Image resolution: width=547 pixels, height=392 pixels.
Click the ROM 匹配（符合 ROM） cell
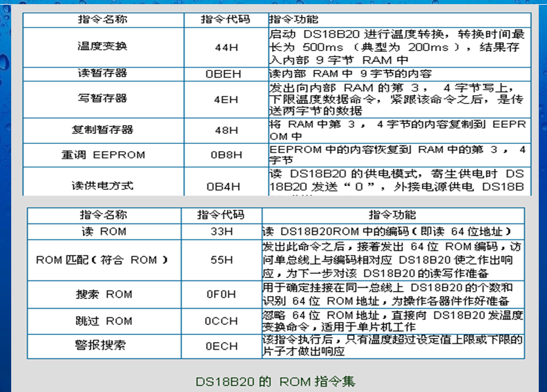tap(102, 260)
